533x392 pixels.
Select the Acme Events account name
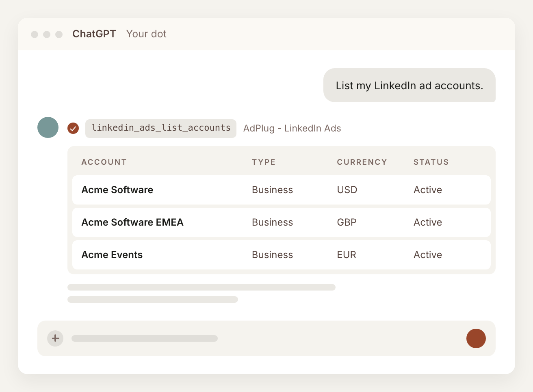(112, 255)
